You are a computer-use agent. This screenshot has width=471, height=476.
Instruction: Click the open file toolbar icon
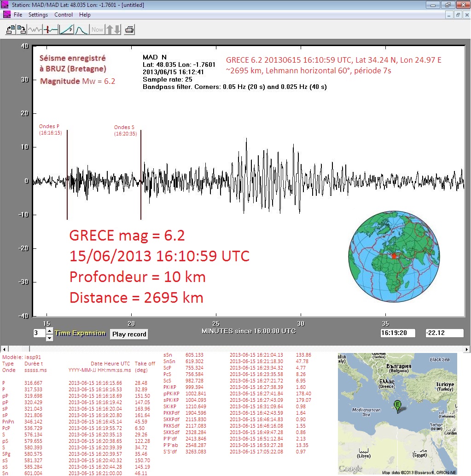[10, 30]
